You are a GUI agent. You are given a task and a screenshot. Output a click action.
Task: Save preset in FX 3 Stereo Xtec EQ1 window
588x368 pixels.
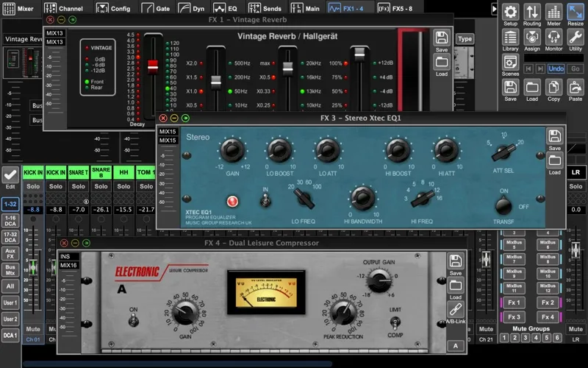click(x=554, y=136)
